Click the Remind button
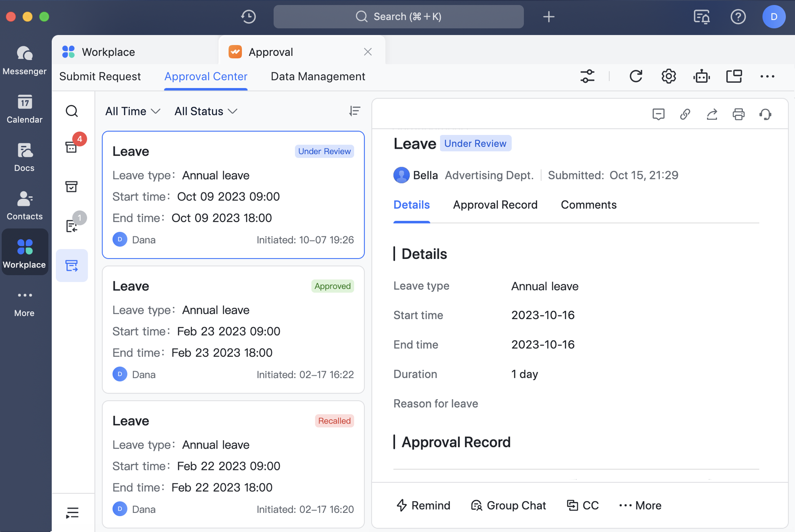The width and height of the screenshot is (795, 532). pos(423,505)
